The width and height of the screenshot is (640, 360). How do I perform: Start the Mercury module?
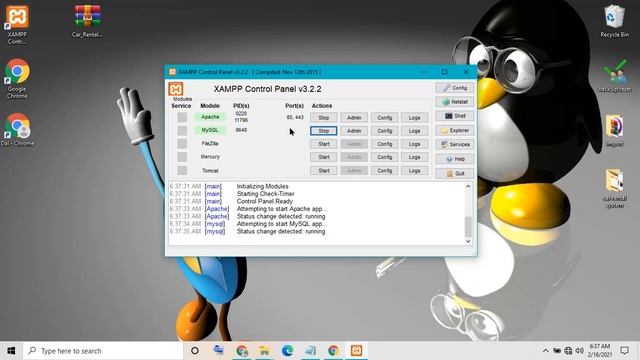324,157
